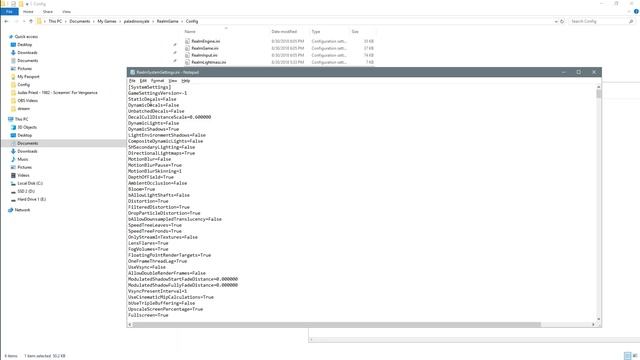Select 'This PC' in address breadcrumb
The height and width of the screenshot is (360, 640).
click(55, 21)
